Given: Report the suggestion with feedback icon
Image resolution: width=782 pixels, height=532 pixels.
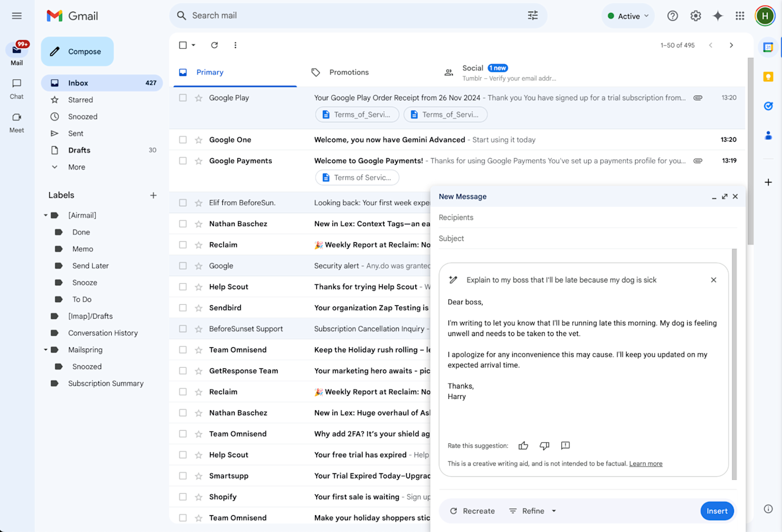Looking at the screenshot, I should tap(565, 445).
